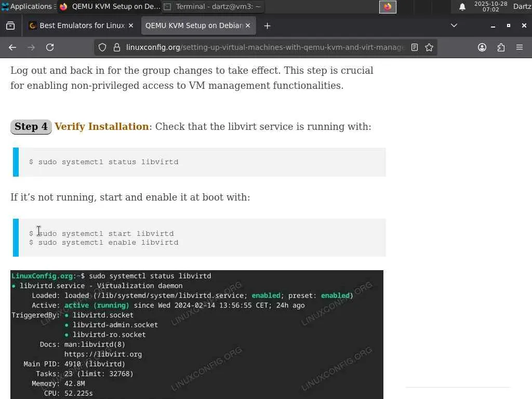The height and width of the screenshot is (399, 532).
Task: Open the tracking protection shield icon
Action: pyautogui.click(x=102, y=47)
